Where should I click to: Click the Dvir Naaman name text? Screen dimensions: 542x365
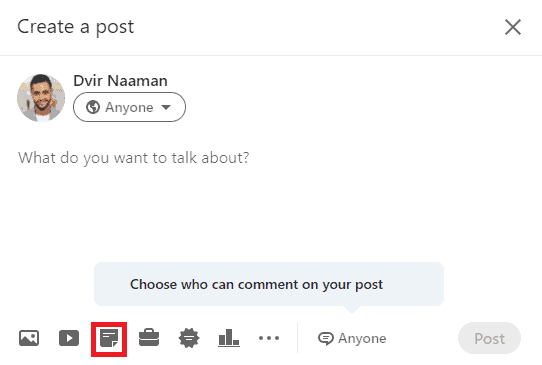tap(120, 81)
